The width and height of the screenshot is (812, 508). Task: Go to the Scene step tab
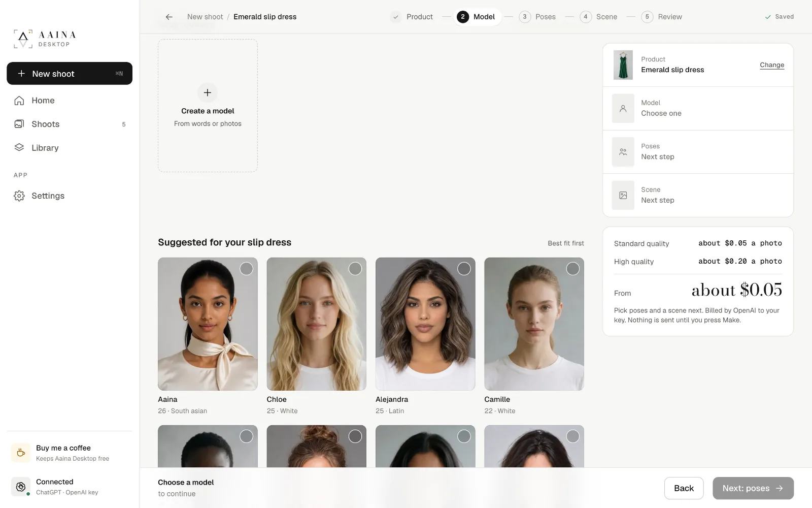[599, 17]
